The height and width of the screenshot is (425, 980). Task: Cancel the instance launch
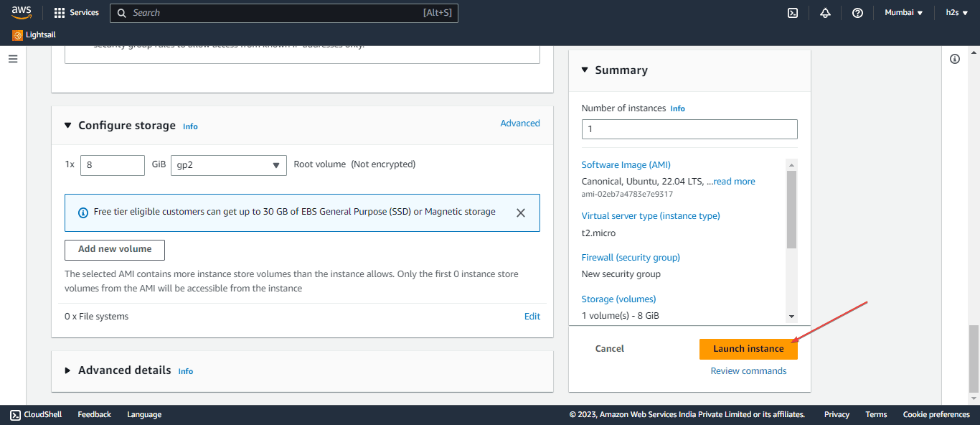(x=610, y=349)
